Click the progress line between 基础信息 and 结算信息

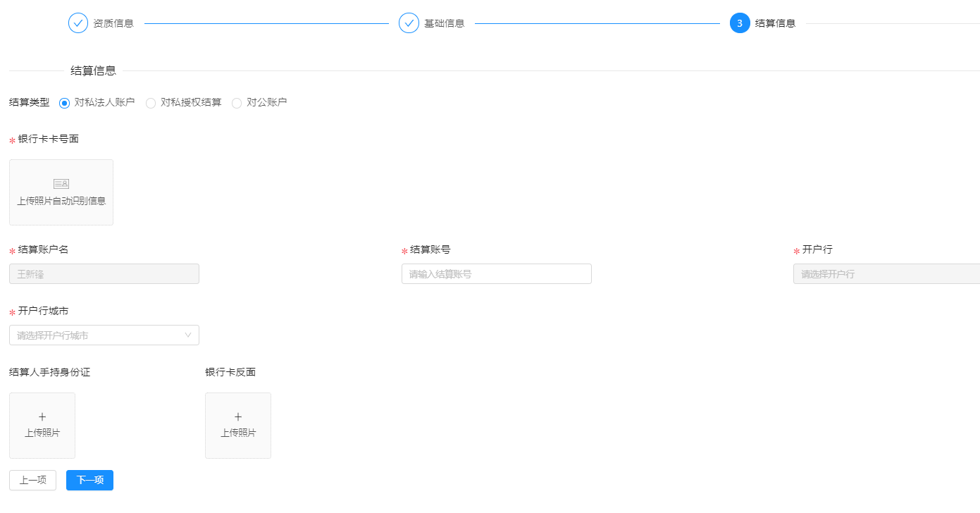599,23
